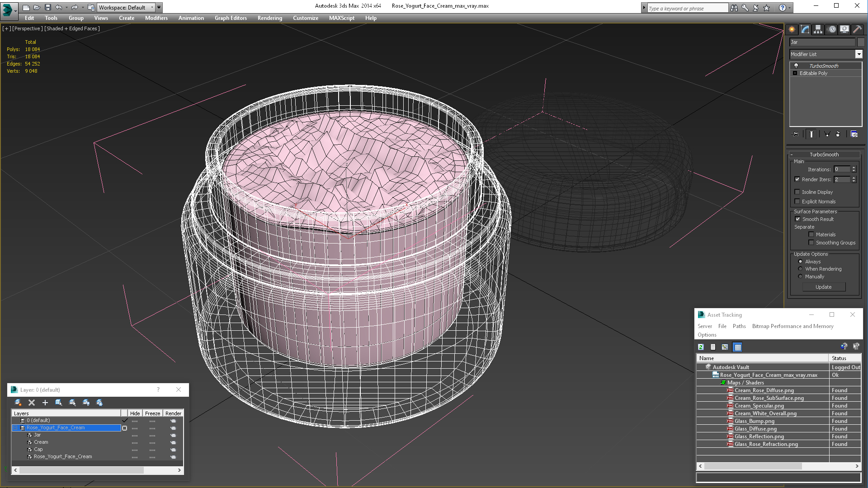The image size is (868, 488).
Task: Open the Modifier List dropdown
Action: pos(859,54)
